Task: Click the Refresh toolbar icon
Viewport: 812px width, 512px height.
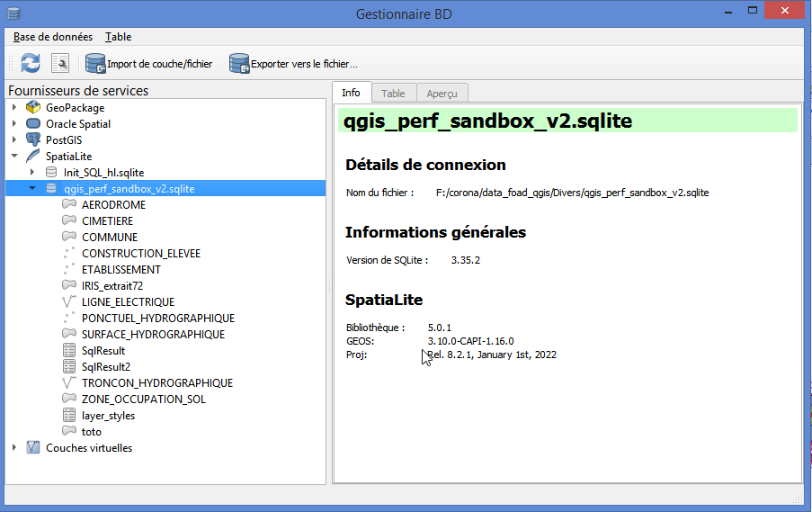Action: [x=31, y=63]
